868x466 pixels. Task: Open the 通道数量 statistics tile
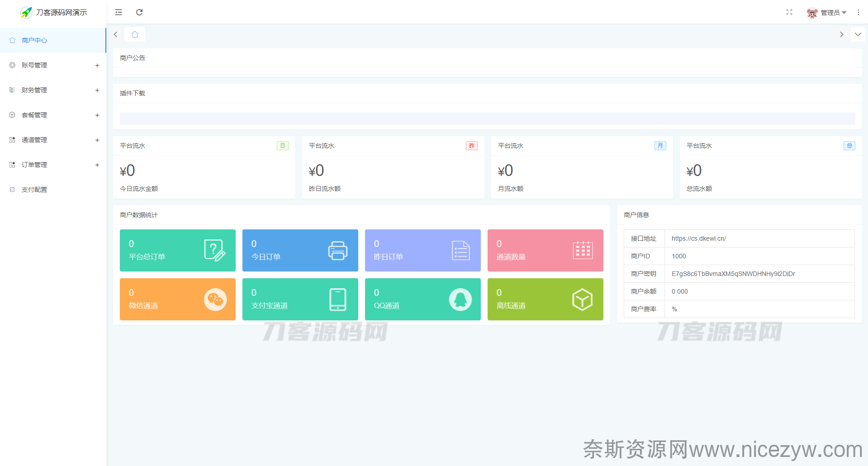(545, 250)
